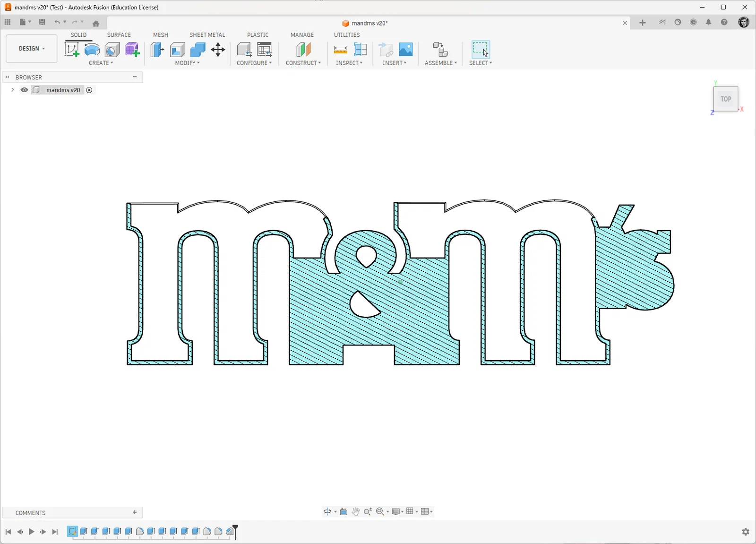This screenshot has width=756, height=544.
Task: Toggle visibility of mandms v20 component
Action: pos(24,90)
